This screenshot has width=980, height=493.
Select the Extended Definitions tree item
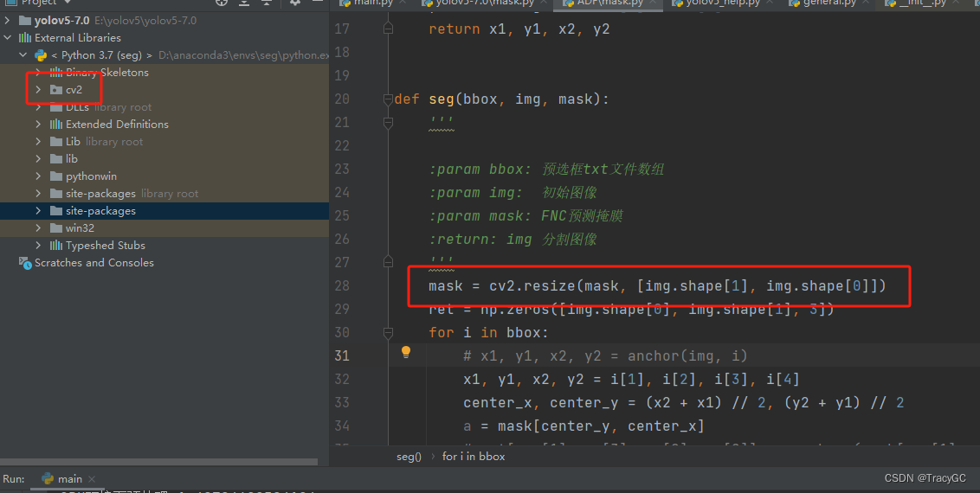pos(164,125)
